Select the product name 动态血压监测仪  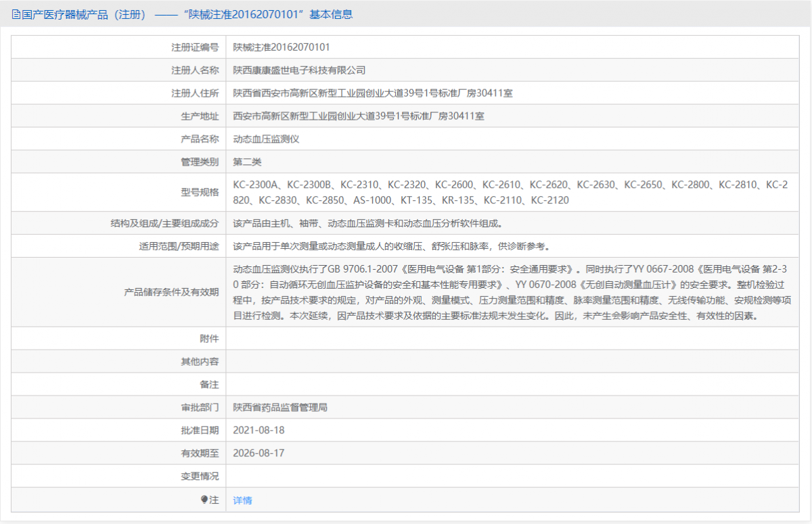click(266, 139)
